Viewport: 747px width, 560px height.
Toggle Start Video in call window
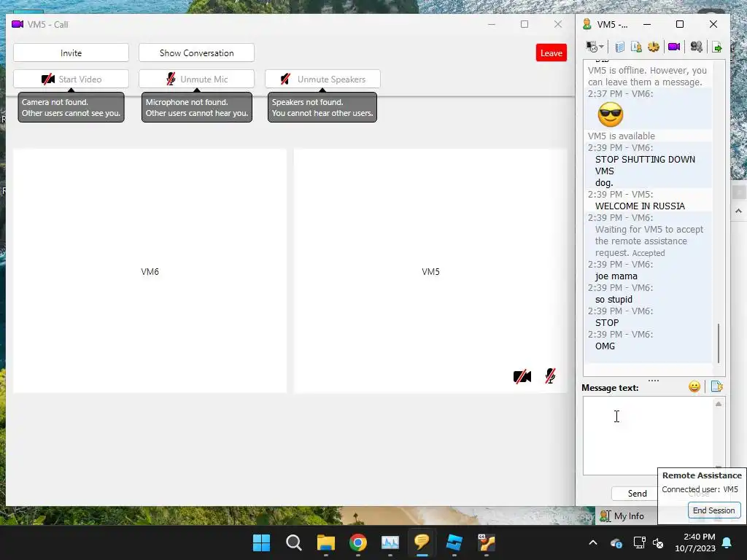pyautogui.click(x=71, y=79)
